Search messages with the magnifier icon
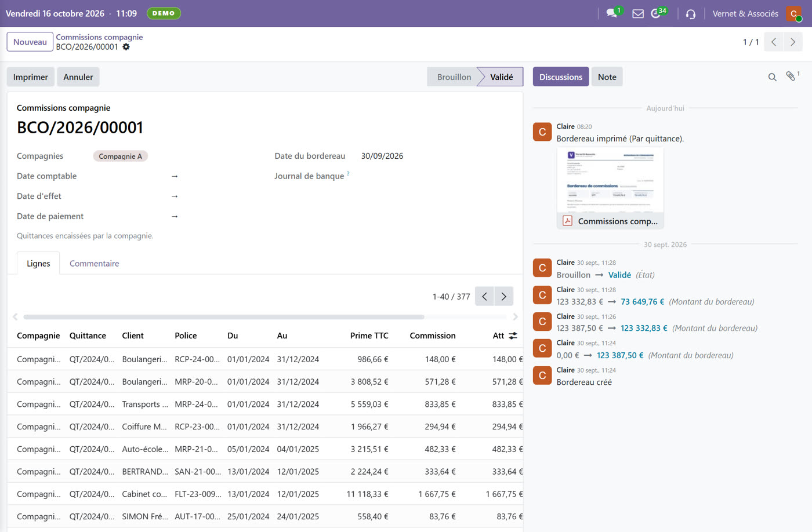The image size is (812, 532). [772, 77]
